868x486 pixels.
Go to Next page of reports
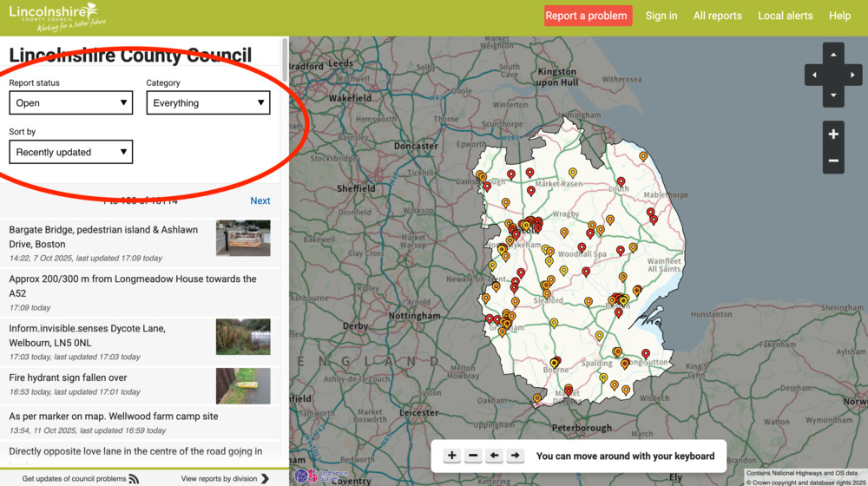[260, 200]
